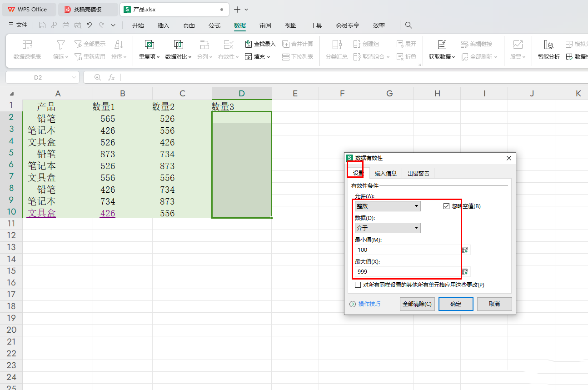Click the WPS Office home tab
Screen dimensions: 588x390
click(28, 9)
